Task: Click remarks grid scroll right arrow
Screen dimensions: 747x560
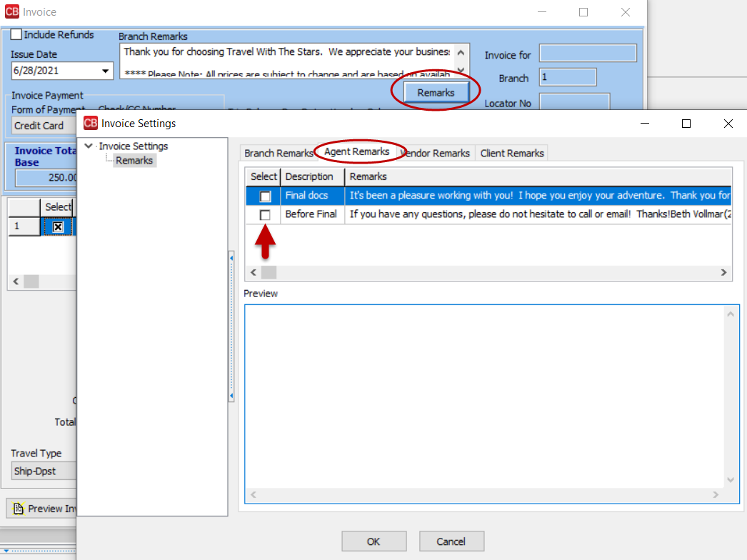Action: (x=723, y=272)
